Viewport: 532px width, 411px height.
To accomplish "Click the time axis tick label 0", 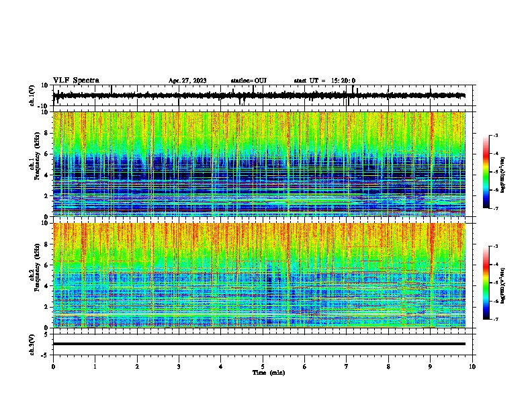I will pos(53,367).
